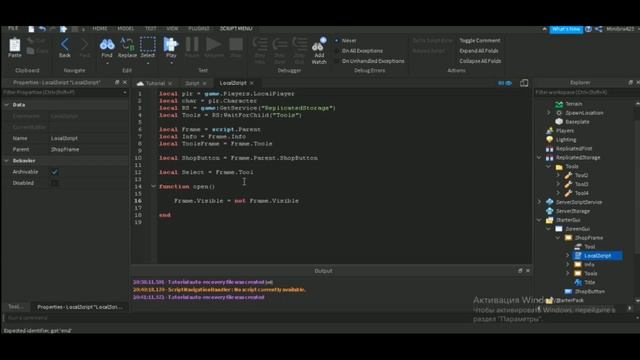Click Expand All Folds action

[479, 51]
